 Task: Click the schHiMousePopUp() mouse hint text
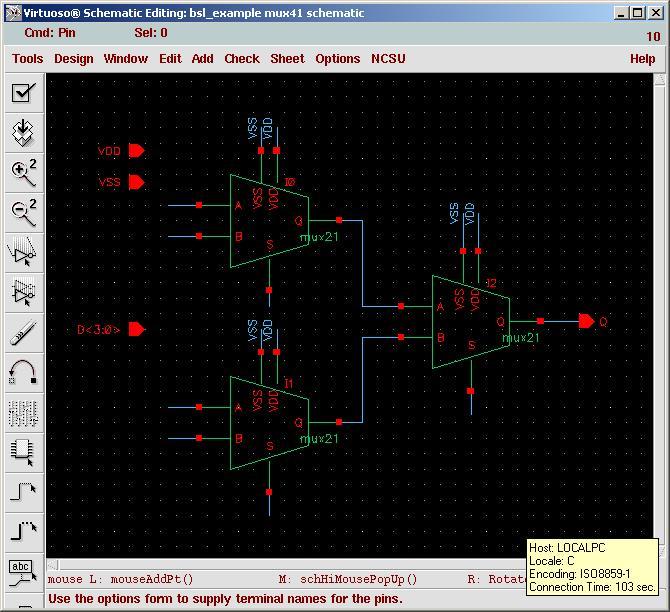359,580
